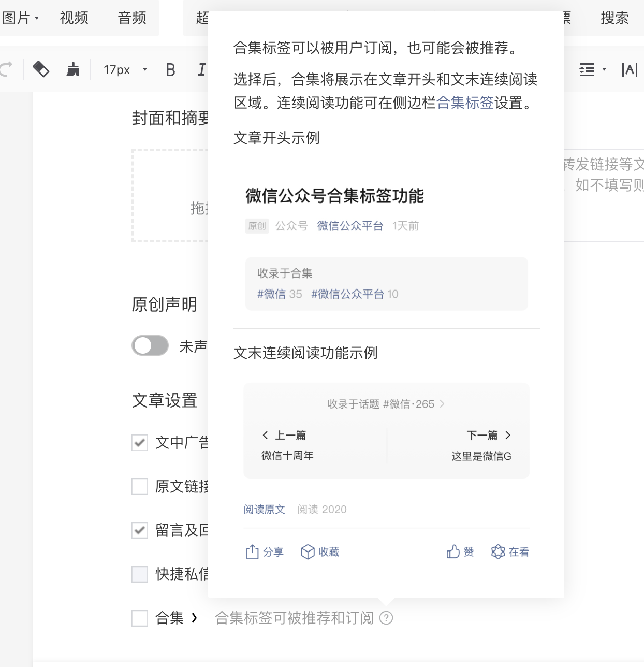The width and height of the screenshot is (644, 667).
Task: Click the 原创 badge label
Action: pyautogui.click(x=257, y=226)
